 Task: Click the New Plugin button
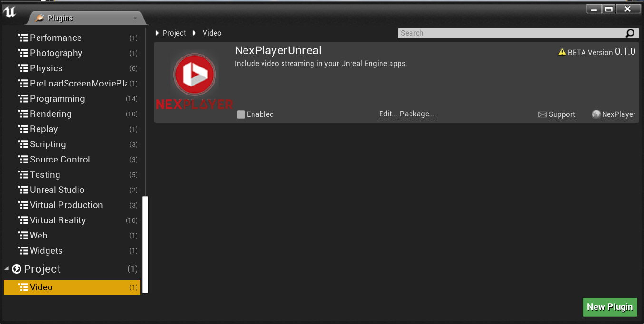pos(610,307)
